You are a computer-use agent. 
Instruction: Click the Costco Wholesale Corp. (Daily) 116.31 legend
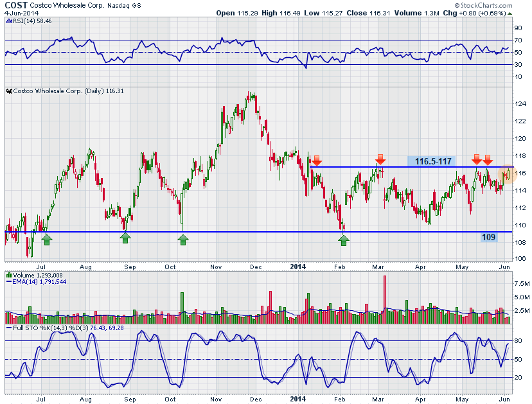pos(68,91)
